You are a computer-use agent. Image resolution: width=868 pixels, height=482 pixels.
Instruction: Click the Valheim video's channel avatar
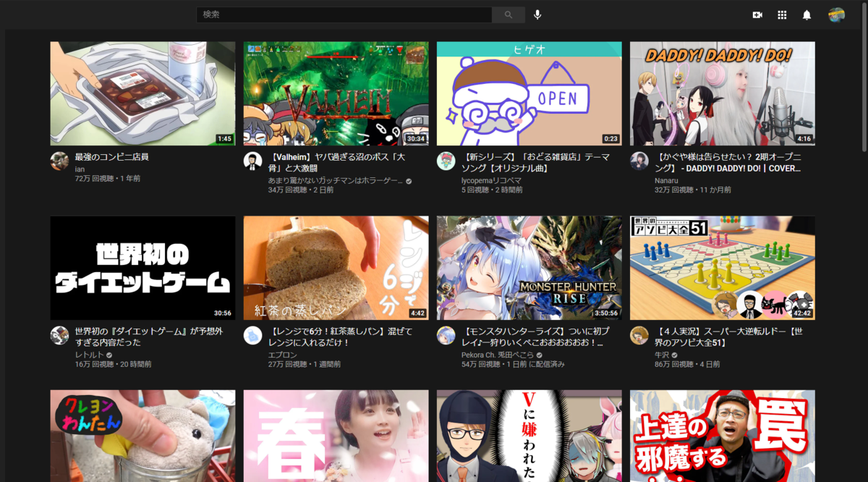252,161
